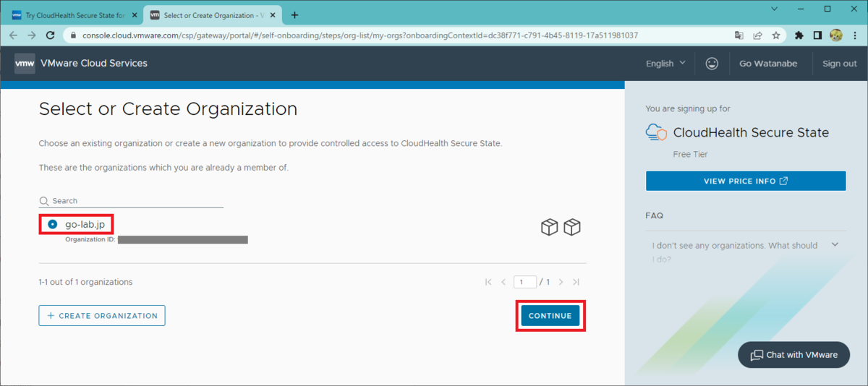Screen dimensions: 868x386
Task: Open the feedback smiley icon
Action: [712, 64]
